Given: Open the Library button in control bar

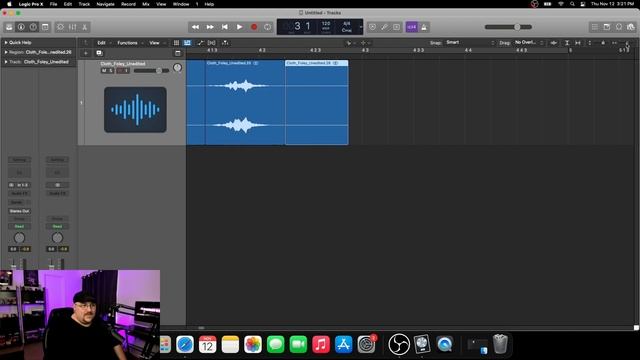Looking at the screenshot, I should [9, 27].
